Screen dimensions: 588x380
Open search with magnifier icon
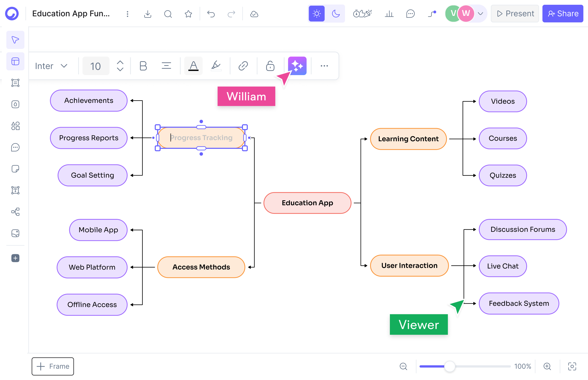tap(168, 14)
